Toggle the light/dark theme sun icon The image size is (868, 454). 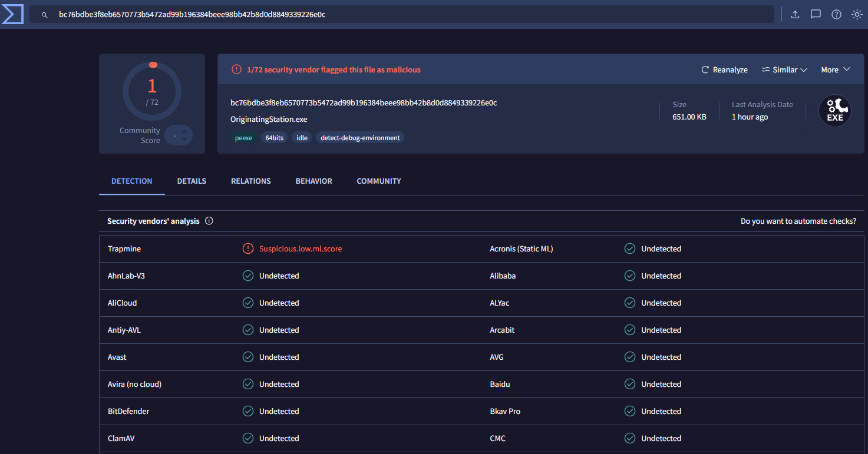tap(857, 15)
